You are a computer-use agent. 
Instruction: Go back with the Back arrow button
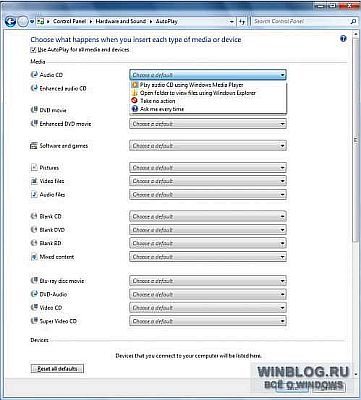10,22
